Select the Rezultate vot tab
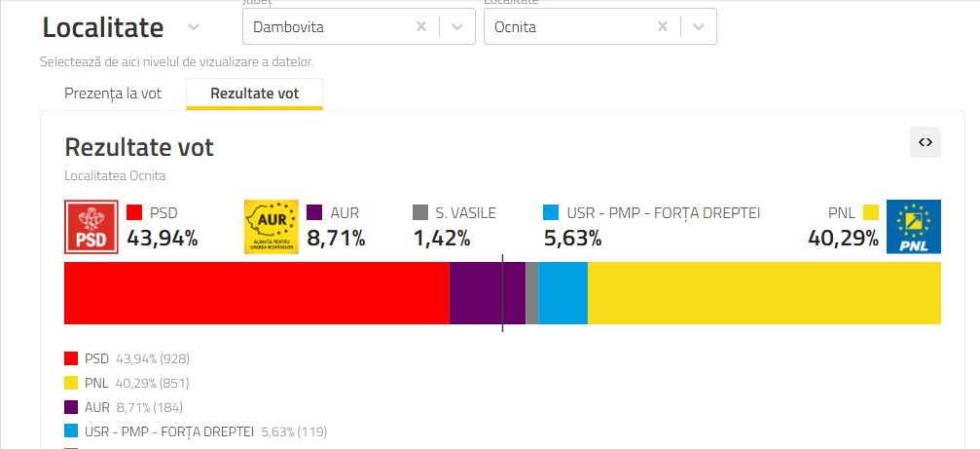Screen dimensions: 980x449 pos(254,94)
